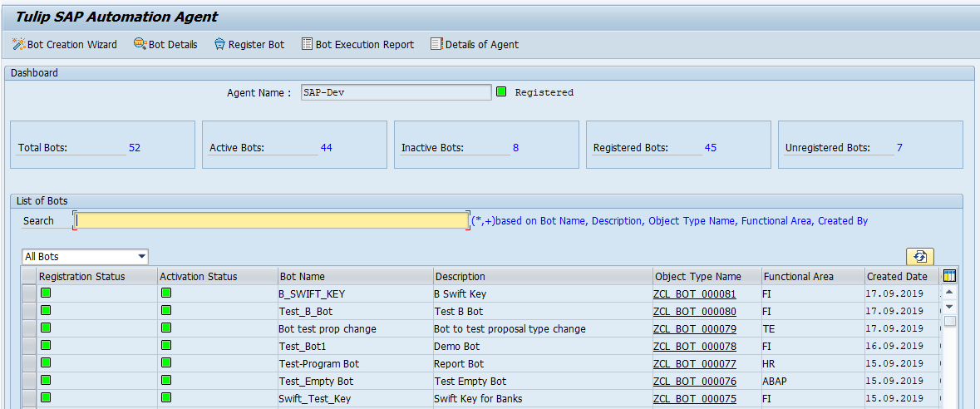Open object type ZCL_BOT_000077 link

694,363
